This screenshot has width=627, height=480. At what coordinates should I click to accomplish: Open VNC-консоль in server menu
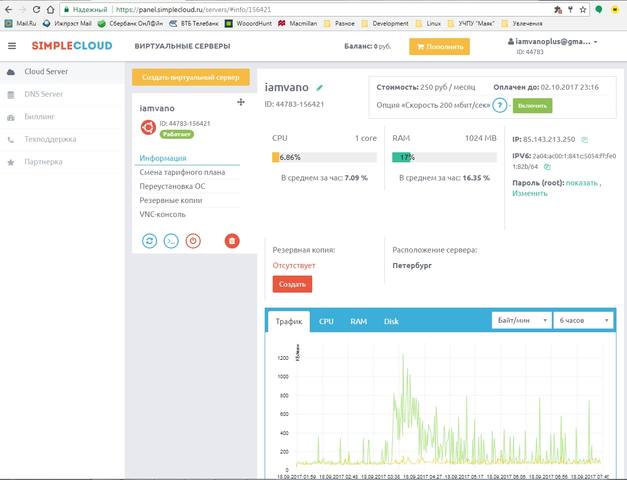164,214
